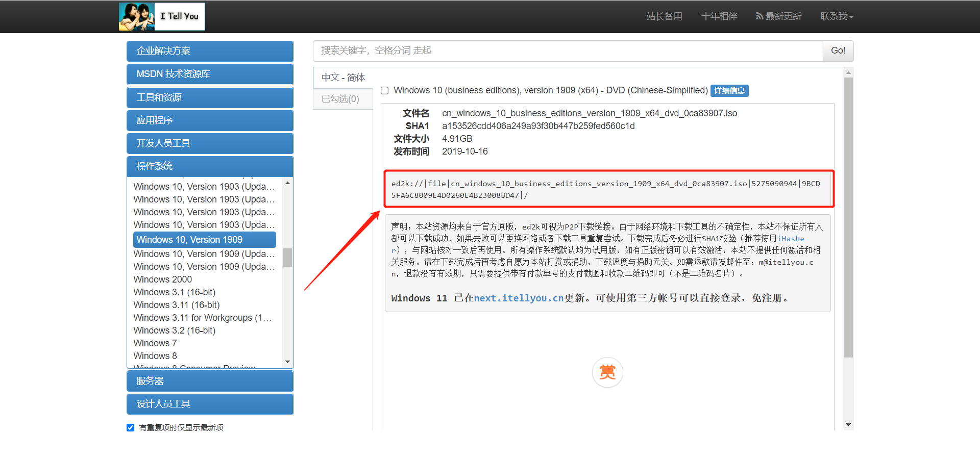Open the 详细信息 details button
This screenshot has width=980, height=460.
click(x=729, y=90)
